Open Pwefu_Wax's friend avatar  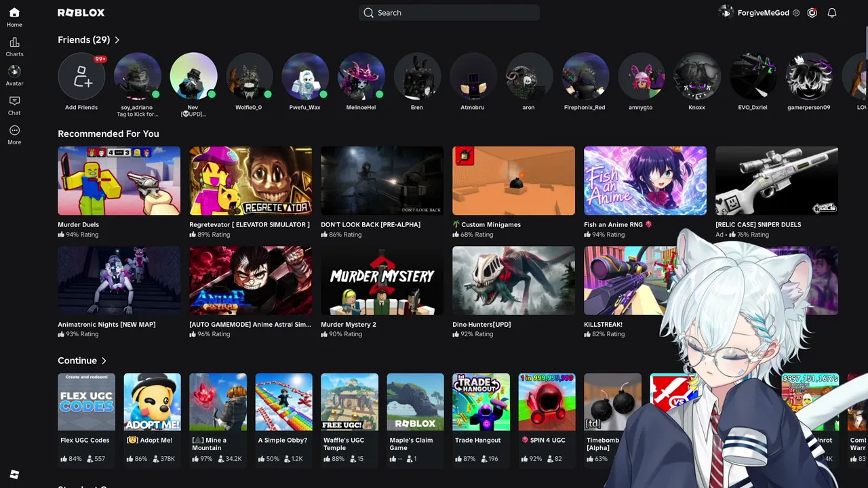pyautogui.click(x=305, y=77)
